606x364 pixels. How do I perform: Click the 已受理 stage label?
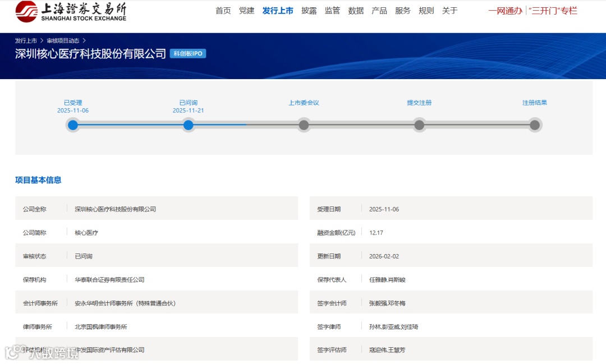pyautogui.click(x=72, y=103)
